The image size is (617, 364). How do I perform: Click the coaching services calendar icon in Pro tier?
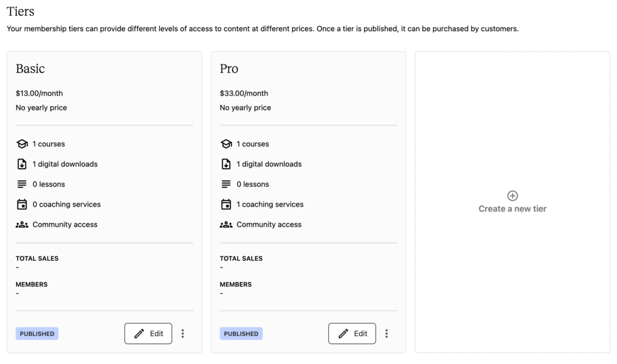coord(227,204)
